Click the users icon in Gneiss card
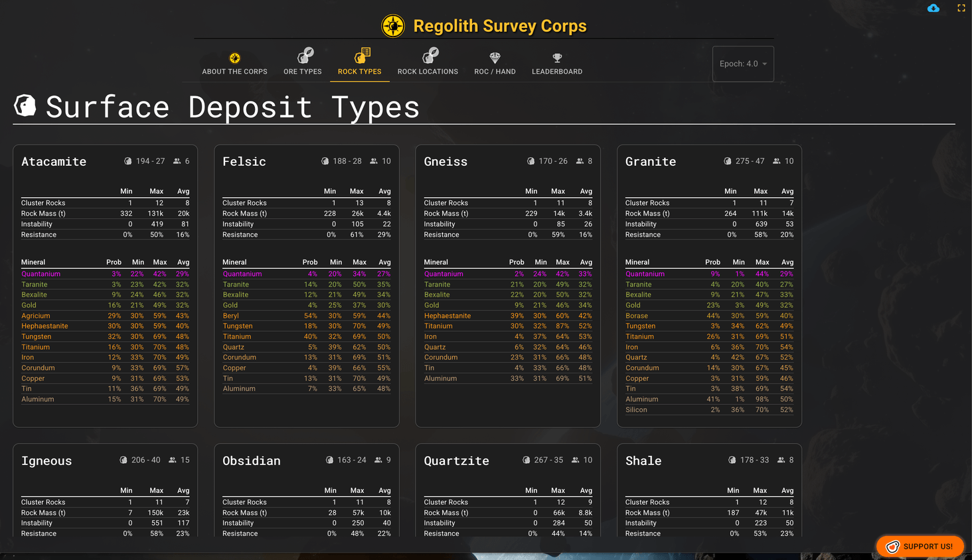This screenshot has height=560, width=972. point(580,161)
